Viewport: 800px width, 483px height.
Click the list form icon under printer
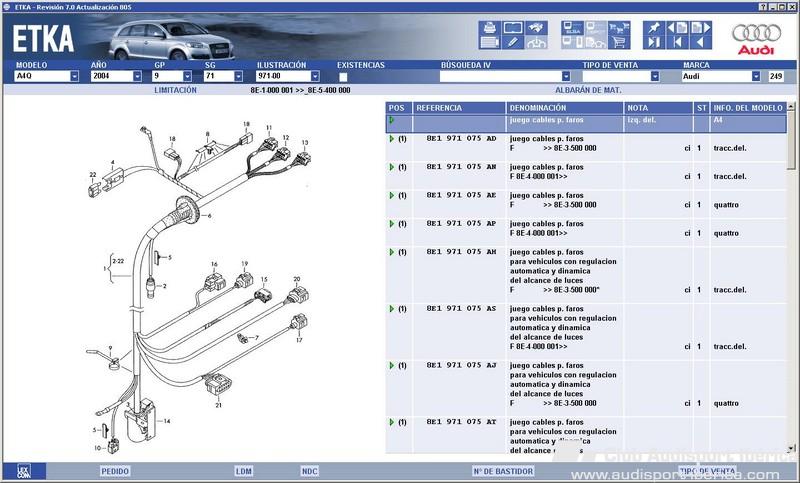point(489,42)
